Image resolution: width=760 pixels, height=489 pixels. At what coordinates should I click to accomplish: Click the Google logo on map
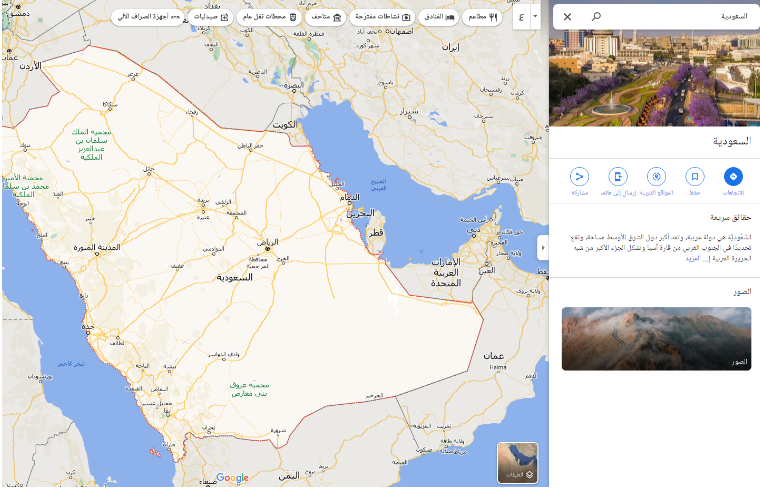232,477
